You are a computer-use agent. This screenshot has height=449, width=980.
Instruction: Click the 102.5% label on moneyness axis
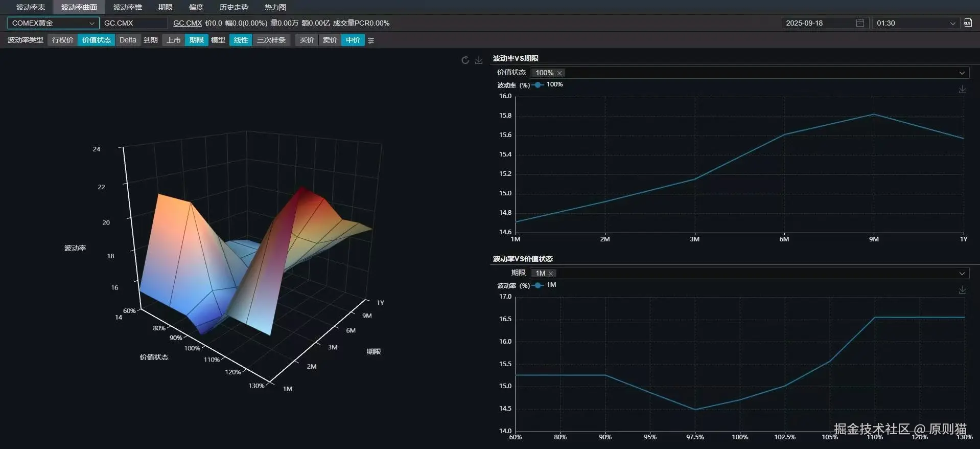tap(785, 437)
